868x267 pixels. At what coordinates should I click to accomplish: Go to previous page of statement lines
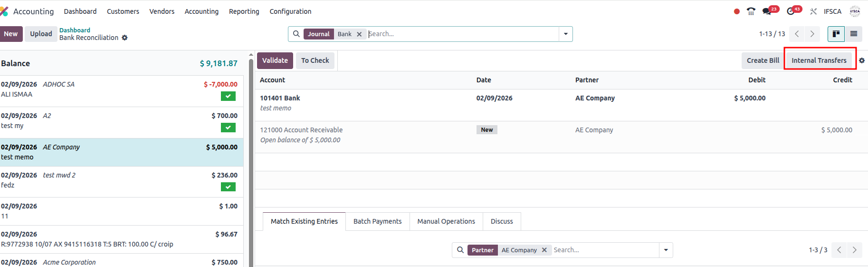797,34
